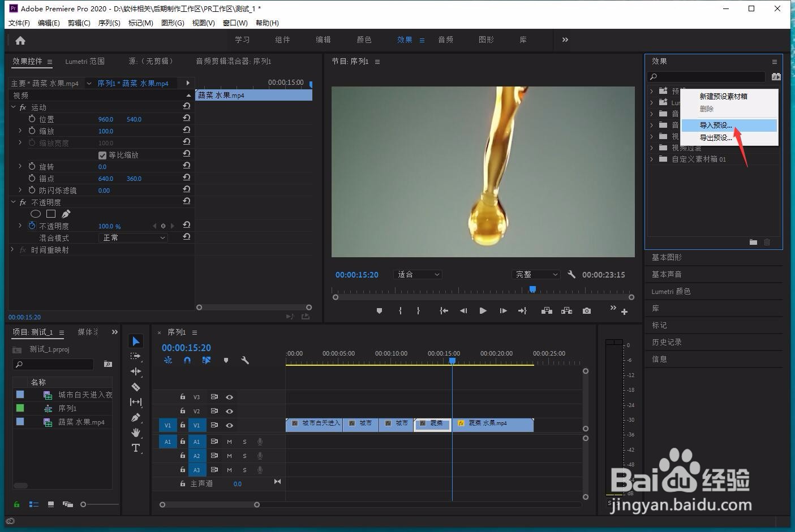Viewport: 795px width, 532px height.
Task: Open the zoom level 适合 dropdown
Action: coord(418,274)
